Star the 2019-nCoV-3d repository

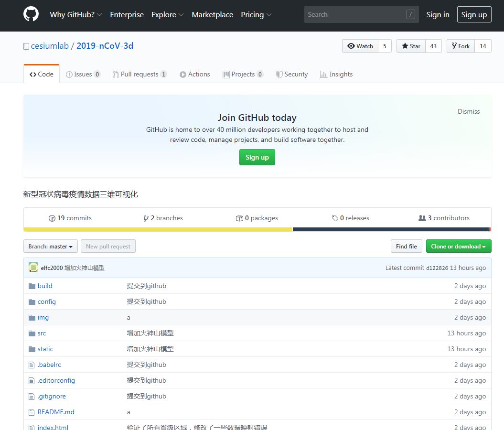411,46
